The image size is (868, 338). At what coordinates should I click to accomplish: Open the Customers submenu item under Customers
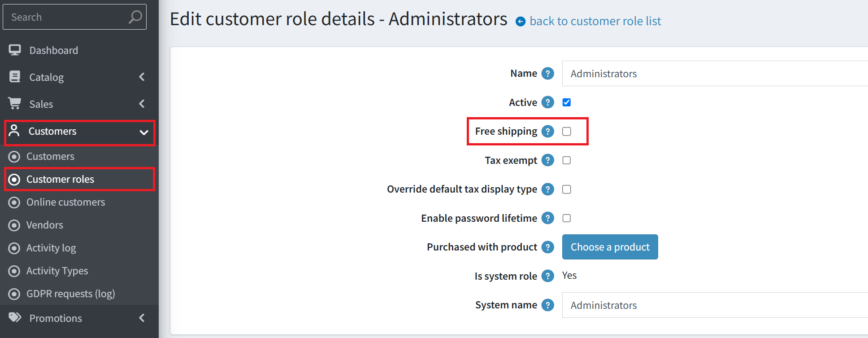coord(79,156)
